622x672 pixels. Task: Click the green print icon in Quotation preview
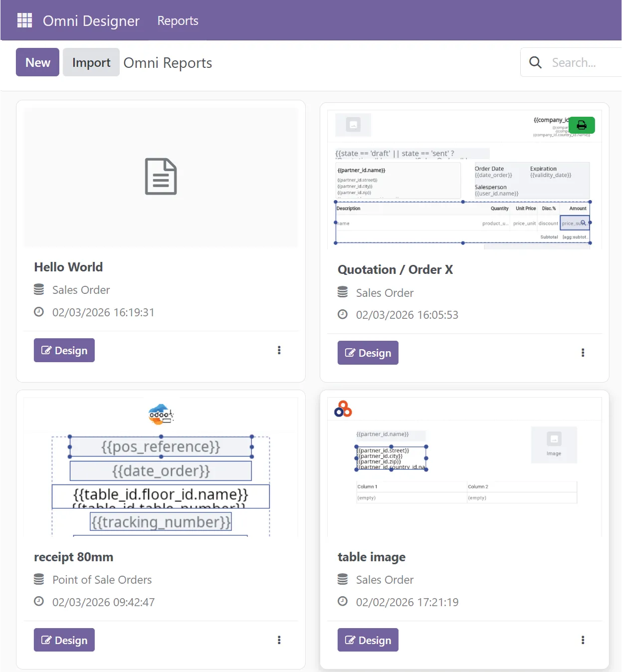pyautogui.click(x=582, y=125)
